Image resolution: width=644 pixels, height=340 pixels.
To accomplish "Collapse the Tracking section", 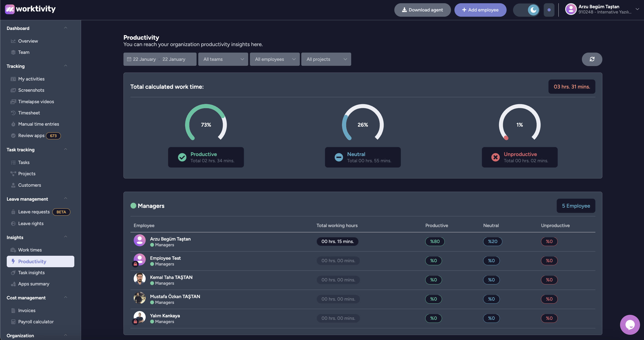I will click(66, 66).
